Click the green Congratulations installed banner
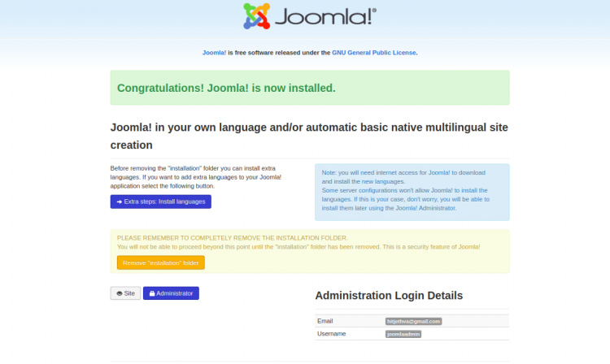This screenshot has width=610, height=364. [310, 88]
